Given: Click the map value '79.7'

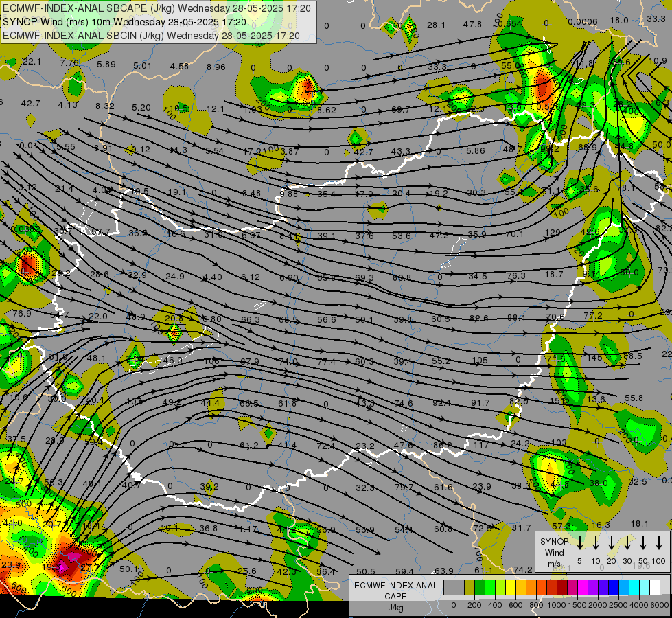Looking at the screenshot, I should pos(404,488).
